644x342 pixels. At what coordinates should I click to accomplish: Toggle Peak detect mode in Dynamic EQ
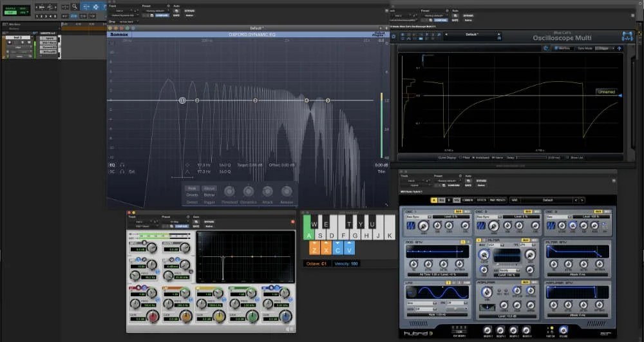point(192,189)
